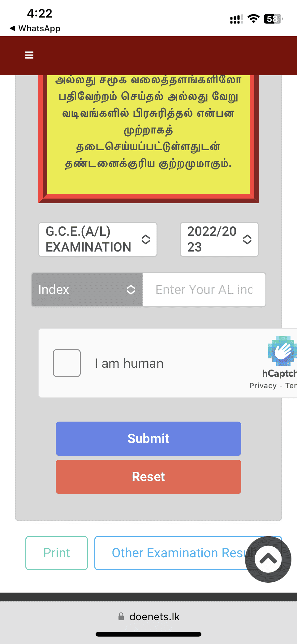Click the Print button
297x644 pixels.
click(x=56, y=553)
